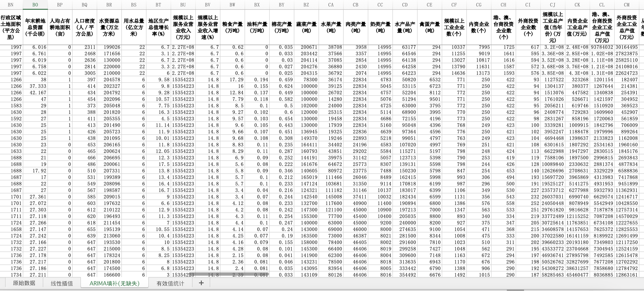Screen dimensions: 644x291
Task: Select the 水产品产量(吨) header cell
Action: click(x=405, y=27)
